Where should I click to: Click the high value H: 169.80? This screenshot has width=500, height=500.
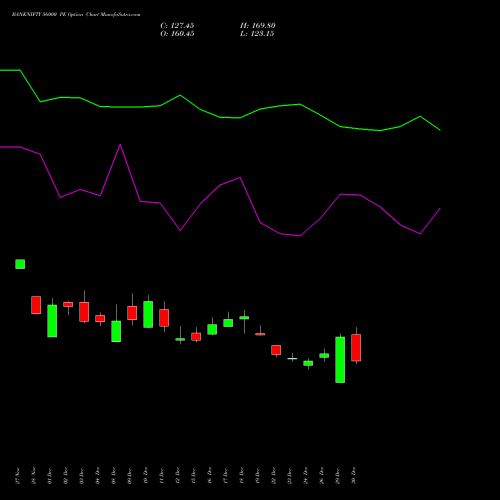pos(258,26)
